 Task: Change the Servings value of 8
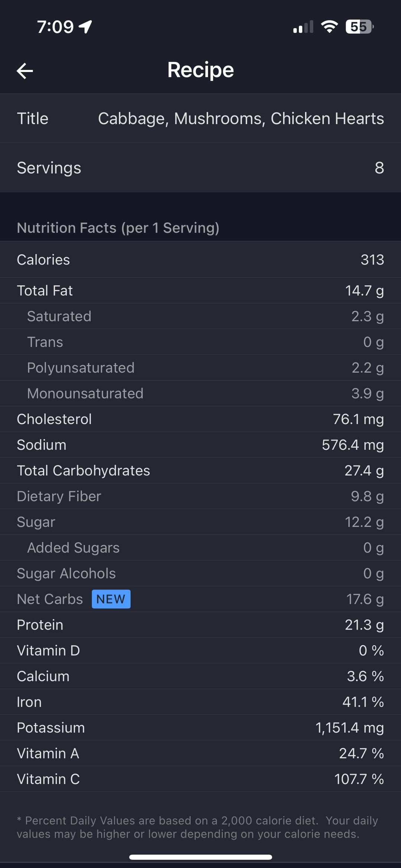(x=379, y=168)
